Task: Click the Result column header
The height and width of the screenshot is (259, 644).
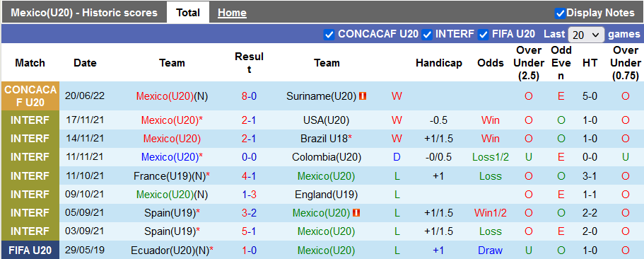Action: coord(249,63)
